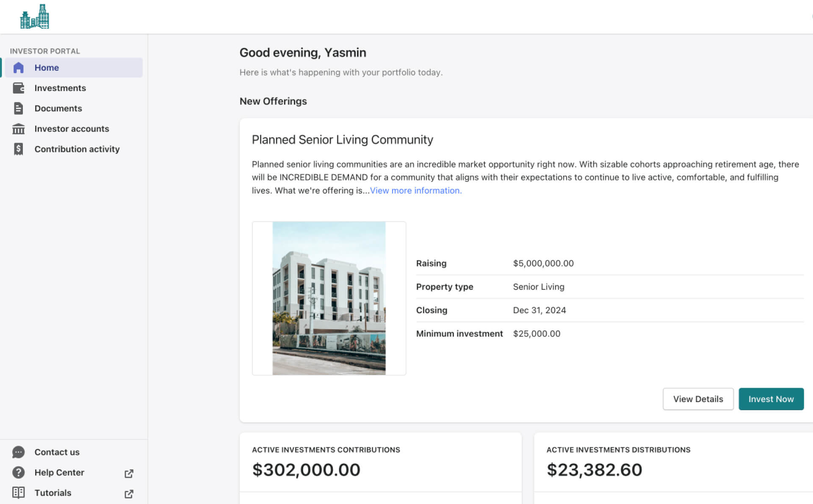Click the Documents file icon
Image resolution: width=813 pixels, height=504 pixels.
point(18,108)
